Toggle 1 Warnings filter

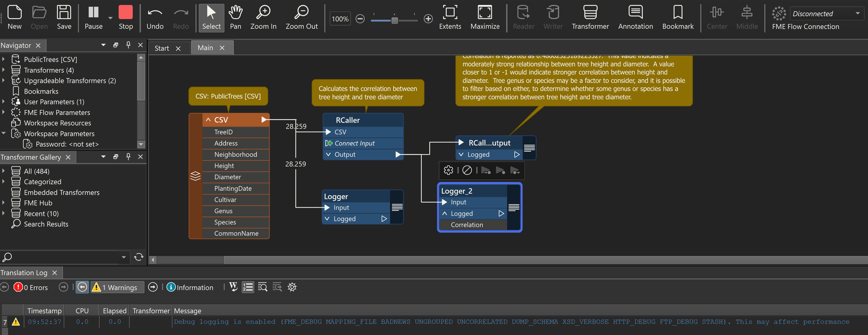pos(117,287)
